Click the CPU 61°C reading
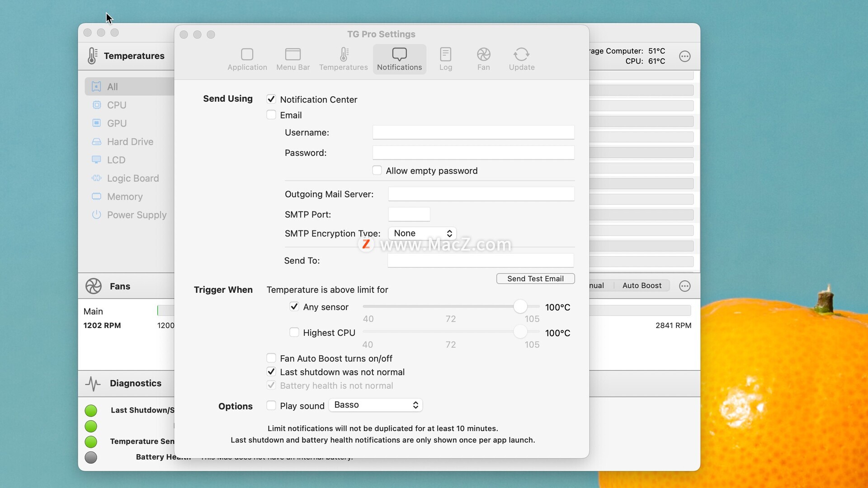This screenshot has height=488, width=868. point(645,61)
